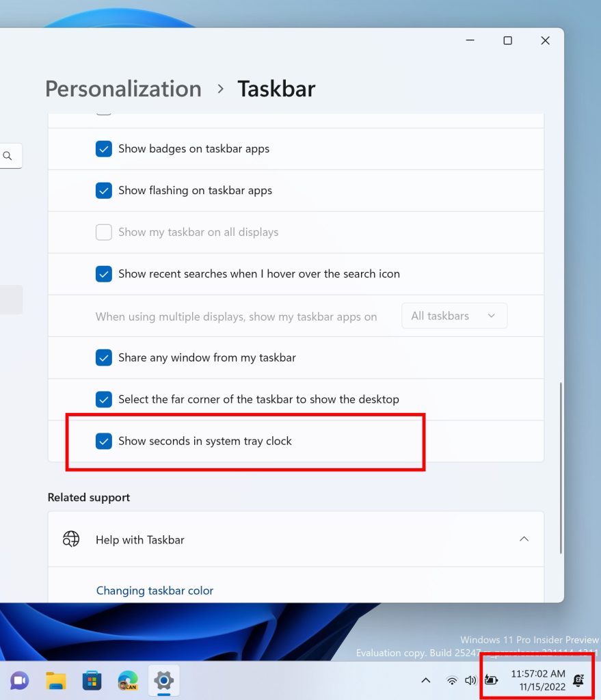Screen dimensions: 601x700
Task: Uncheck Show seconds in system tray clock
Action: [103, 441]
